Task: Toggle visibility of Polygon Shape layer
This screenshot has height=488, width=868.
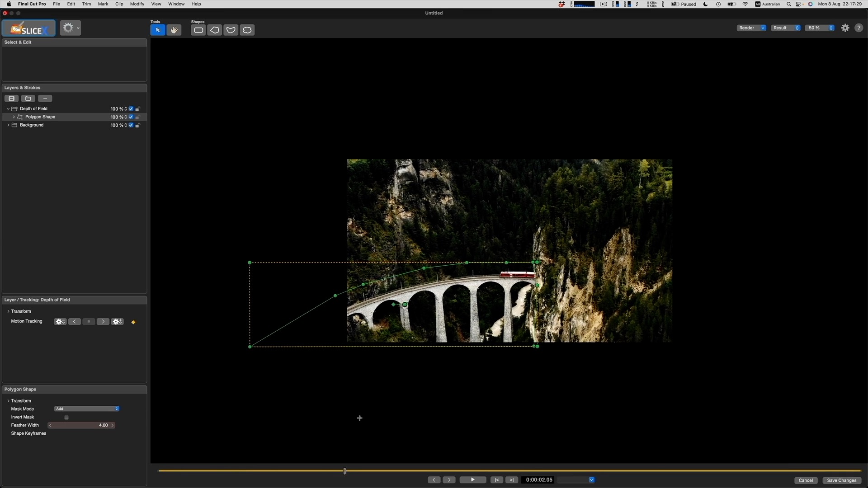Action: pos(131,117)
